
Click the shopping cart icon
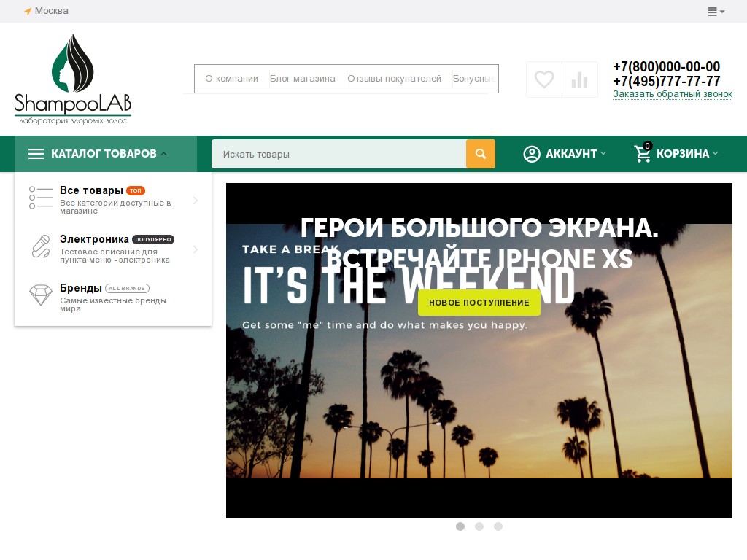[642, 153]
